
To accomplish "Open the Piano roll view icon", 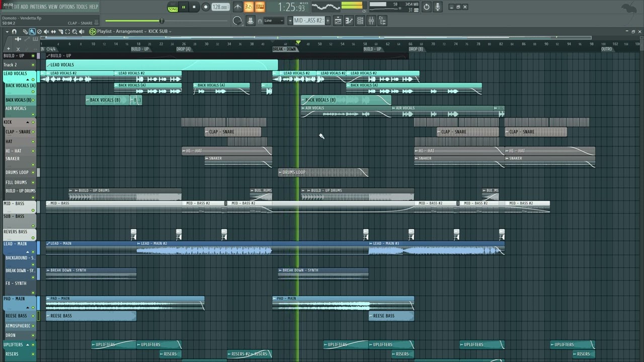I will click(x=349, y=21).
